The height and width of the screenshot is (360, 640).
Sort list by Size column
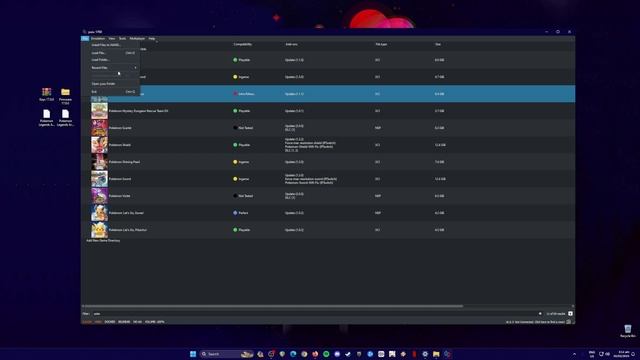pyautogui.click(x=438, y=44)
